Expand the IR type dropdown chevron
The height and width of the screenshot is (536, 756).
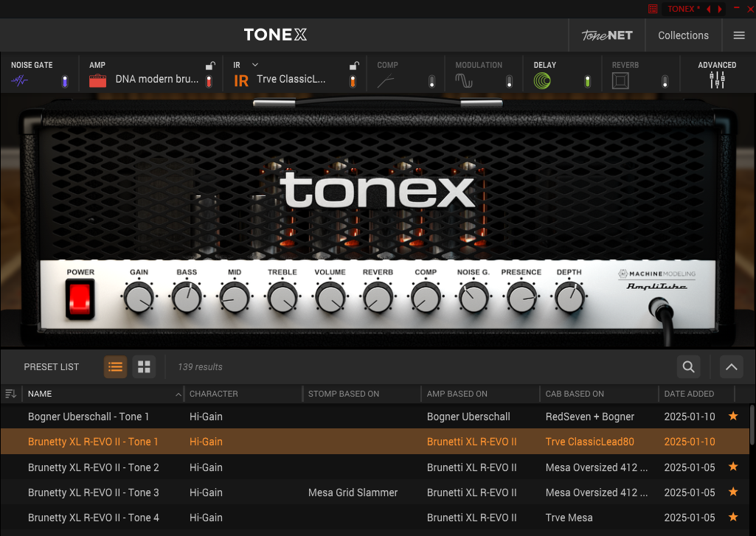[255, 65]
